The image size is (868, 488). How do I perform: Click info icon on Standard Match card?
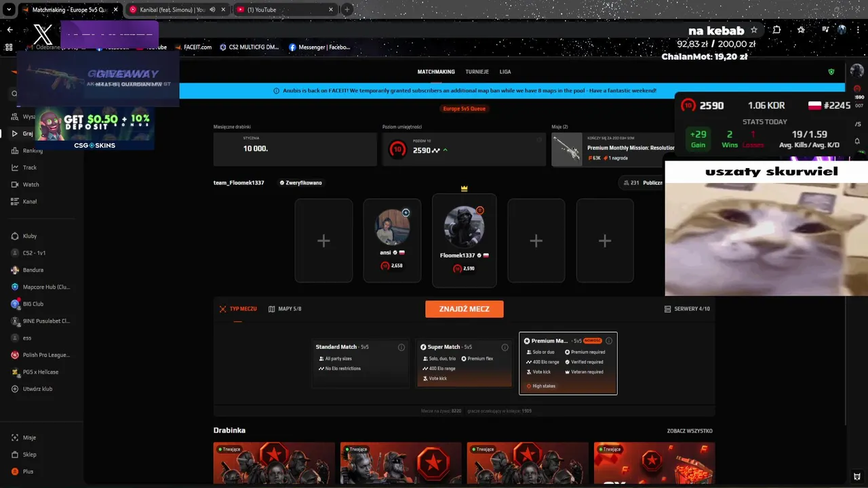pyautogui.click(x=401, y=347)
